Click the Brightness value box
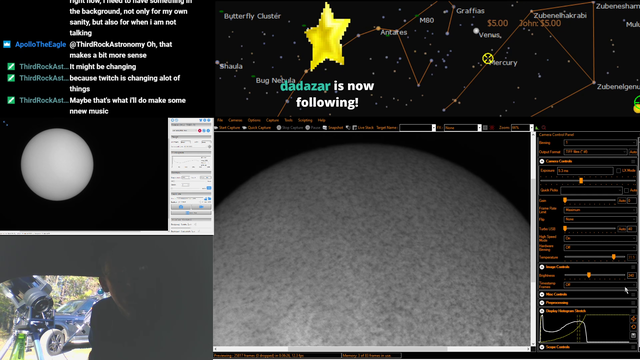This screenshot has width=640, height=360. (631, 276)
